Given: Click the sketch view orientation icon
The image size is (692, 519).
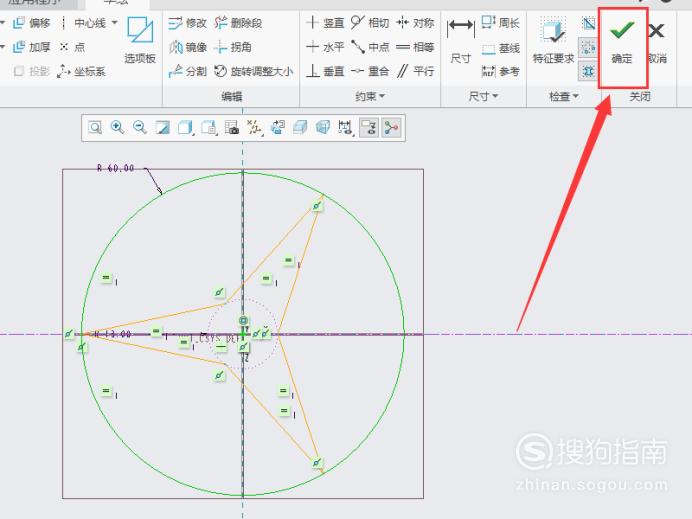Looking at the screenshot, I should [x=277, y=128].
